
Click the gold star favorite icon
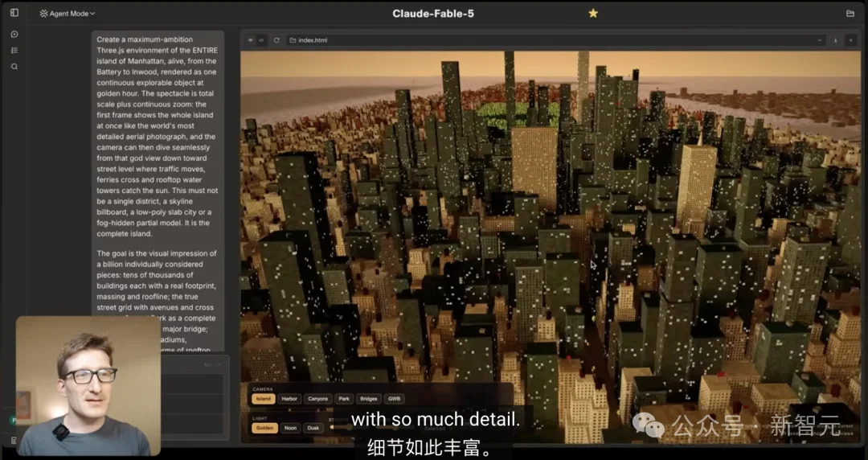(593, 14)
